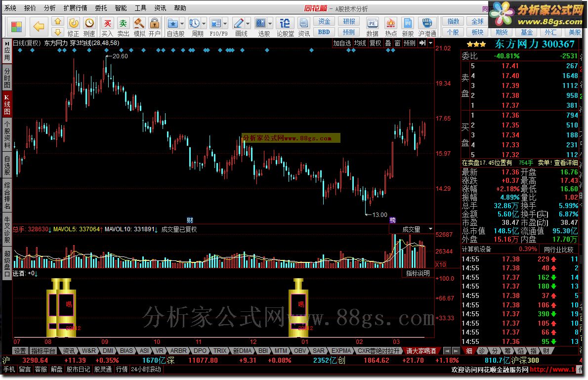Expand the 画线 dropdown arrow
This screenshot has width=588, height=380.
[x=248, y=24]
